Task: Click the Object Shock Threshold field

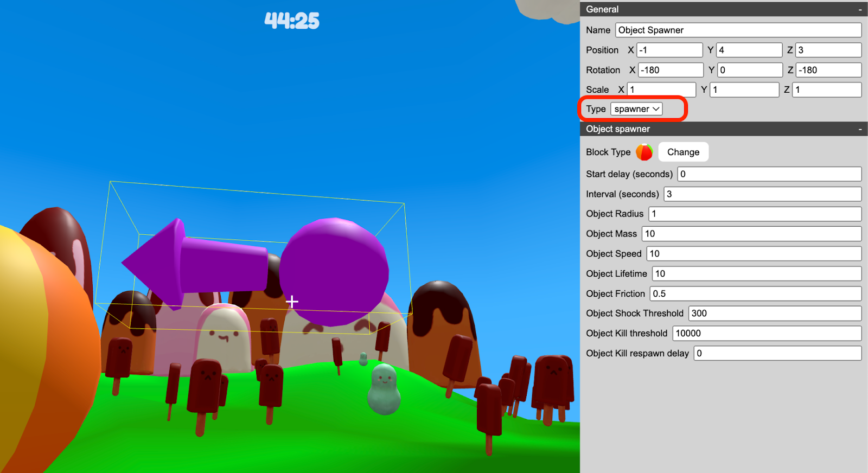Action: tap(775, 314)
